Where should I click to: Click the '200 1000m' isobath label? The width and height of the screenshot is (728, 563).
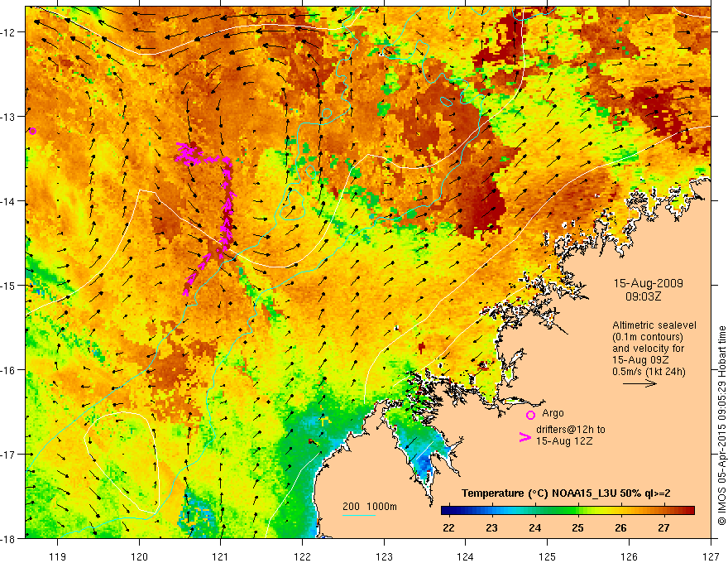tap(370, 507)
